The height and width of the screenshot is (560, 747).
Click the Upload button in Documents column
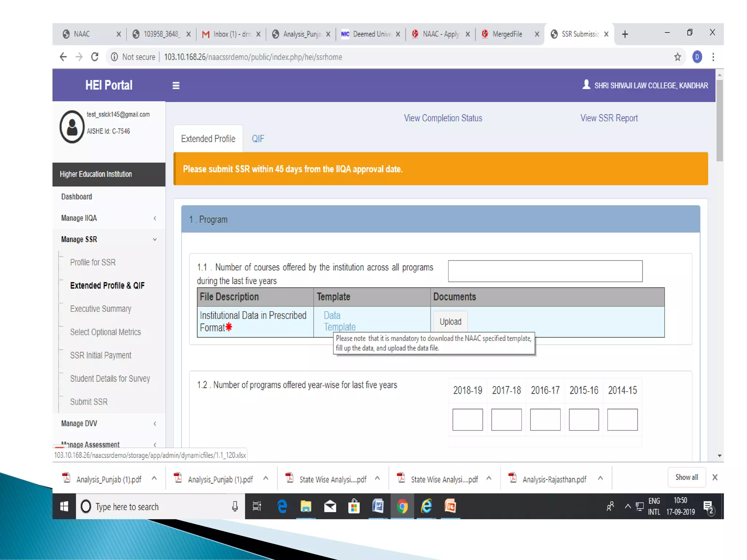(x=450, y=322)
